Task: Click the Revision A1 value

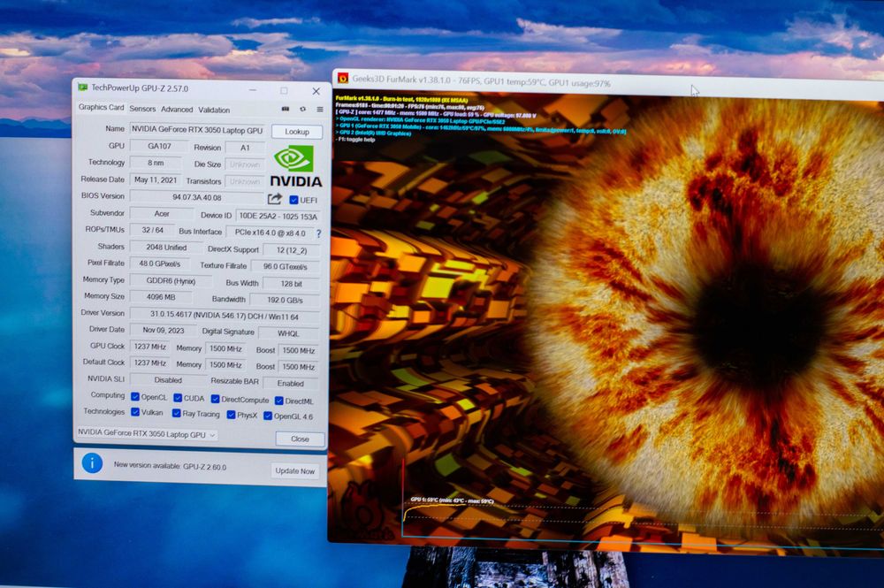Action: (x=245, y=148)
